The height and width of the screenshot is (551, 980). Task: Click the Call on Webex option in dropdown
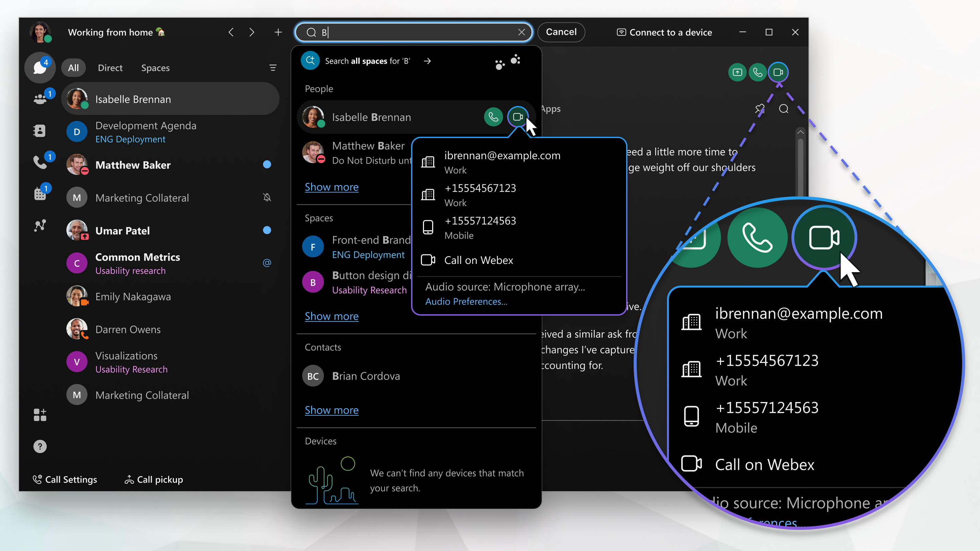tap(478, 260)
